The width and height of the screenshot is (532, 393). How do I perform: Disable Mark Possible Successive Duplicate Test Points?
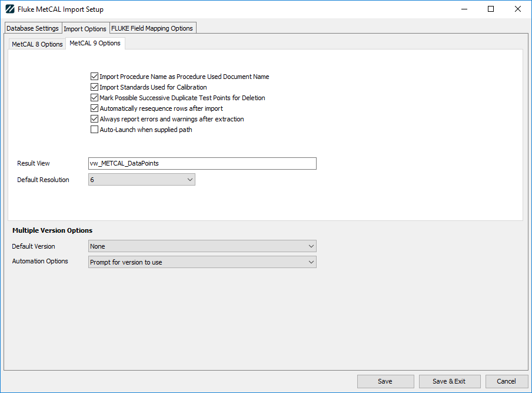(94, 98)
